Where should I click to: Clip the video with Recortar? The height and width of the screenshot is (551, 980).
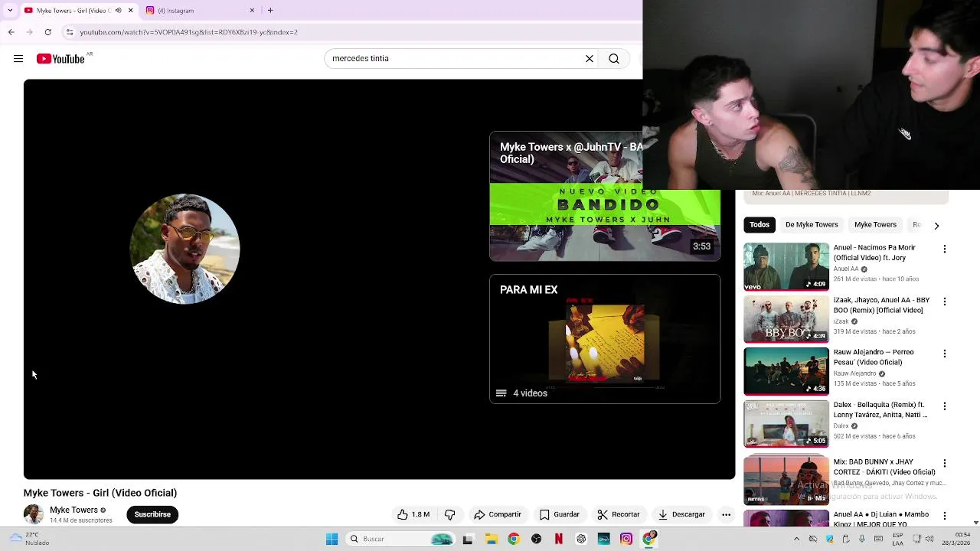619,514
